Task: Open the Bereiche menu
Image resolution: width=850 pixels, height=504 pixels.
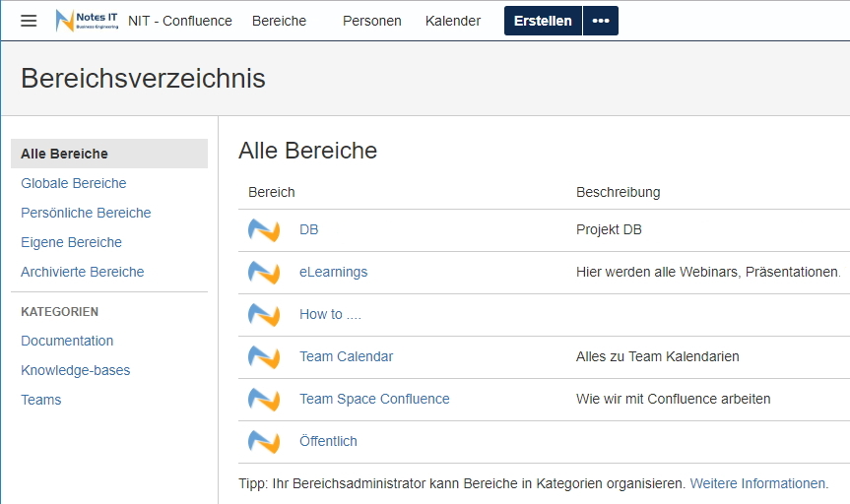Action: [279, 21]
